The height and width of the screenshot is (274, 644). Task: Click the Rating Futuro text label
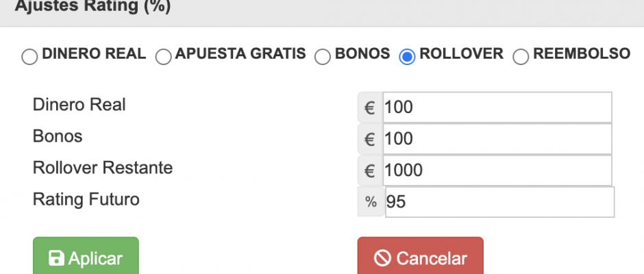point(86,199)
